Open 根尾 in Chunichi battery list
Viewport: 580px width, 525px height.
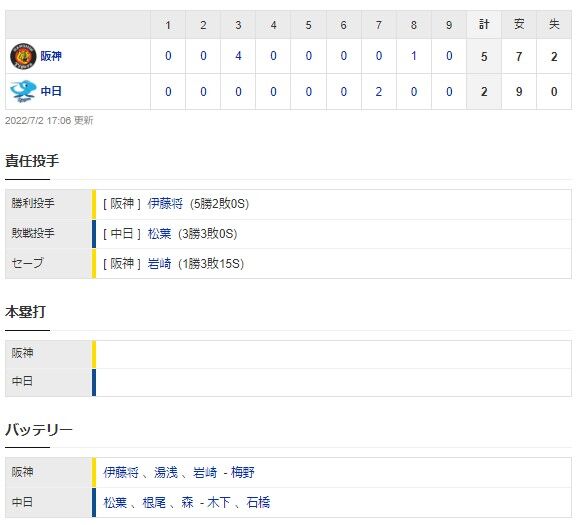point(154,502)
